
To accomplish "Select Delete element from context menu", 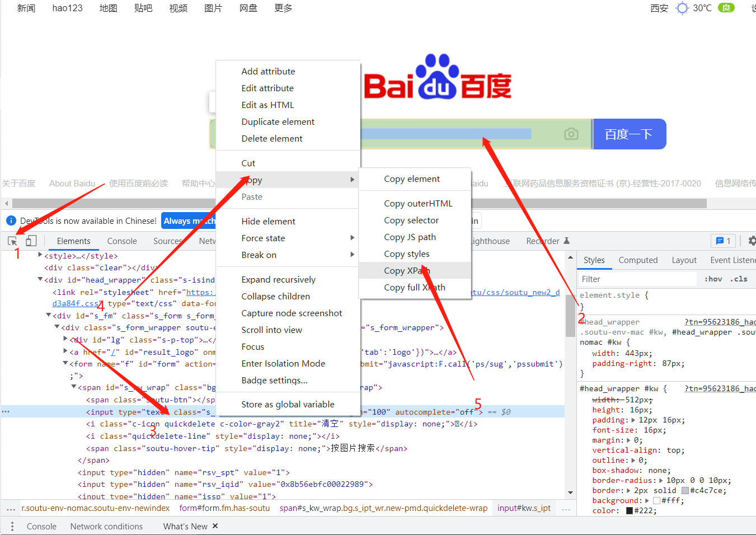I will pos(288,138).
